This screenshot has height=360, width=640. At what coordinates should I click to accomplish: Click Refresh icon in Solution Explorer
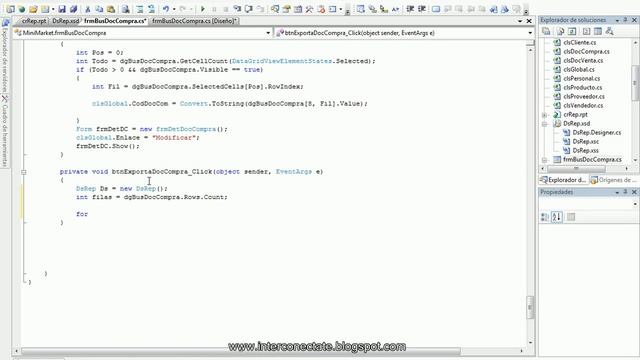click(572, 31)
